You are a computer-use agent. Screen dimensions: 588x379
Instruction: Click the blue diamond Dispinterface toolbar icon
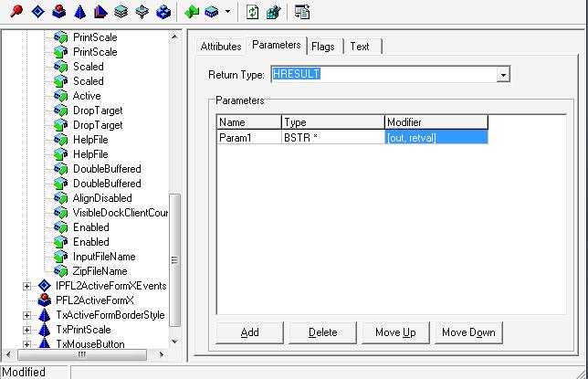pos(37,12)
